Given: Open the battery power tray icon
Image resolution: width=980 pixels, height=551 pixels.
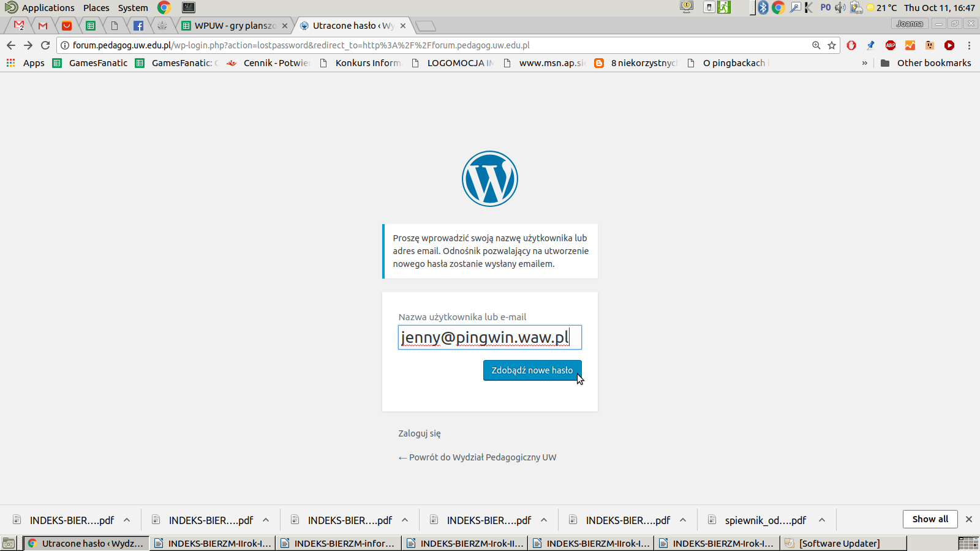Looking at the screenshot, I should [856, 7].
